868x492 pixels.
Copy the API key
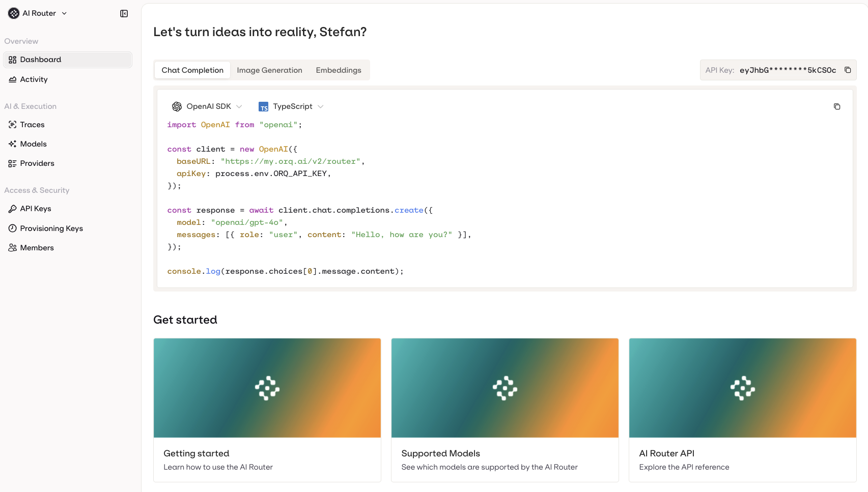[x=848, y=70]
